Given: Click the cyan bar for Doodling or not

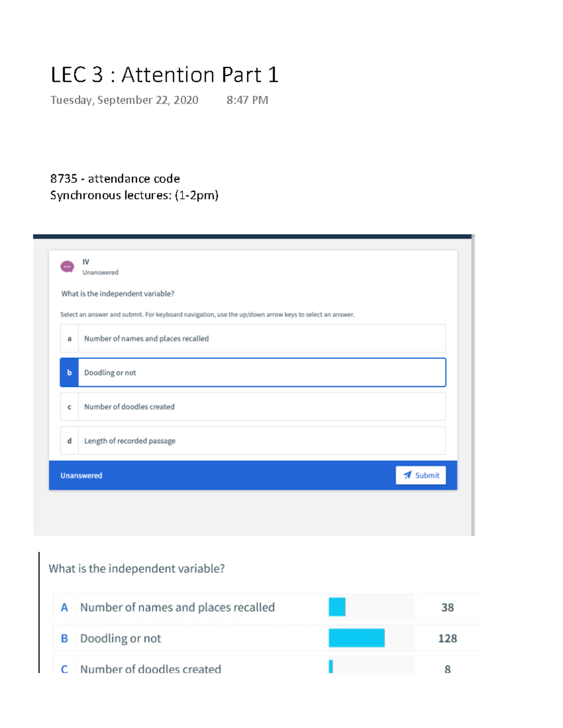Looking at the screenshot, I should pyautogui.click(x=357, y=638).
